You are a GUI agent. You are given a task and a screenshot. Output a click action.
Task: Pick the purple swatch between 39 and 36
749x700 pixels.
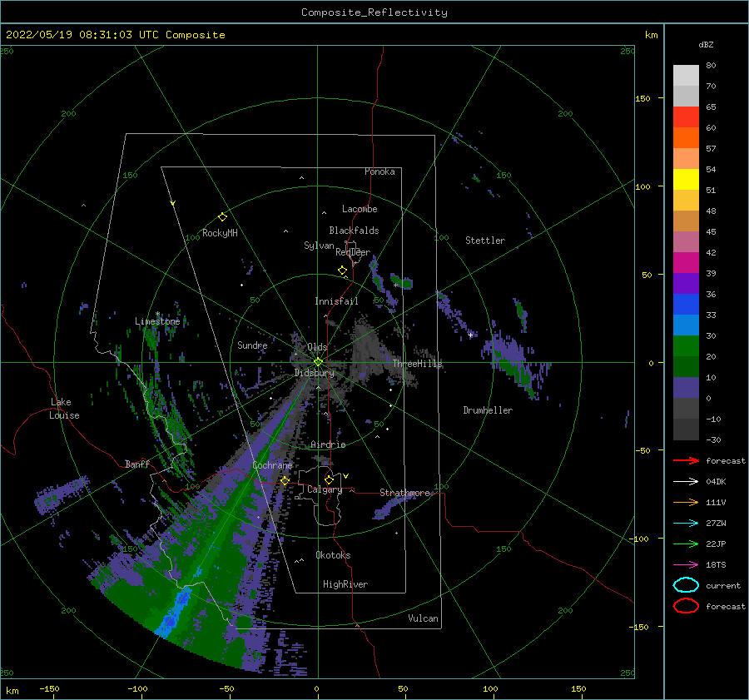[x=686, y=283]
